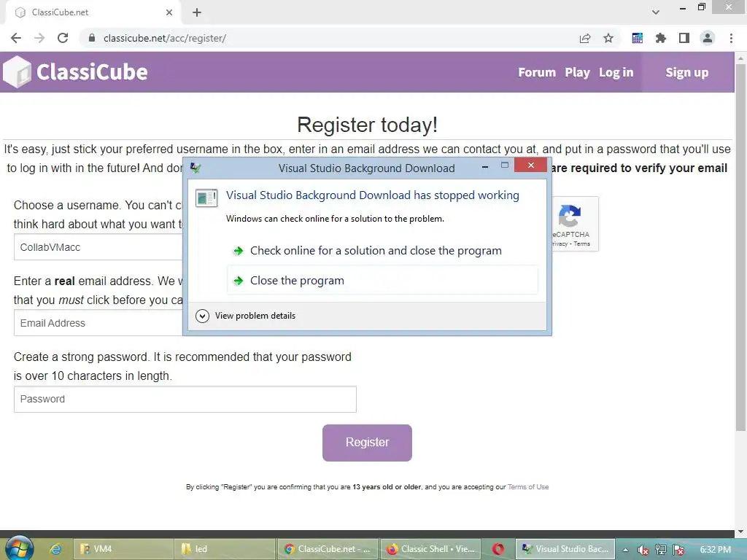Viewport: 747px width, 560px height.
Task: Switch to the led folder taskbar window
Action: pos(225,549)
